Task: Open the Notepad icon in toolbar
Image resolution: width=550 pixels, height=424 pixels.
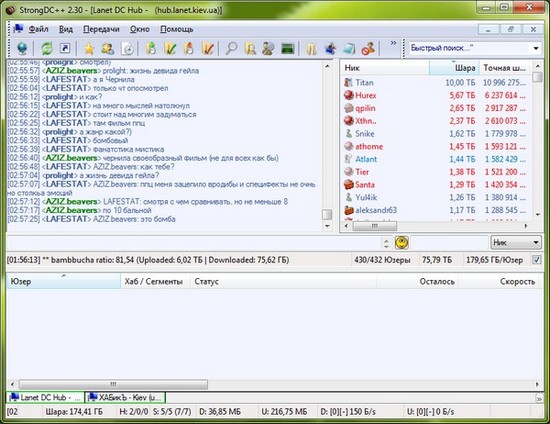Action: click(349, 48)
